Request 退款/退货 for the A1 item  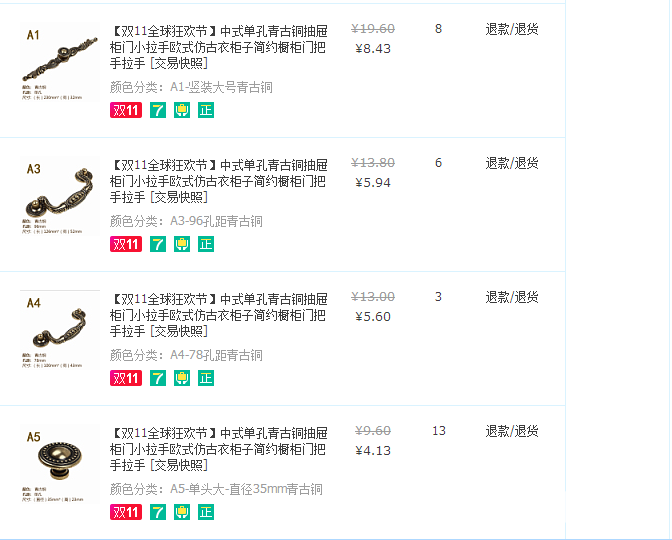pyautogui.click(x=512, y=29)
